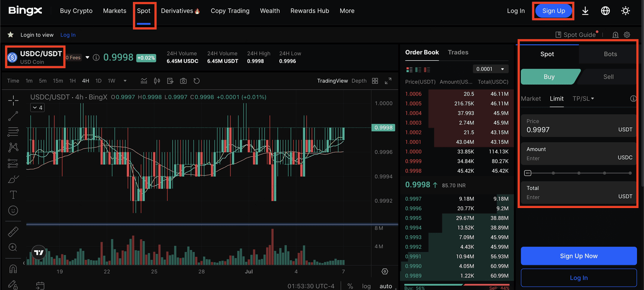Switch to the Trades tab
Image resolution: width=644 pixels, height=290 pixels.
(x=458, y=52)
